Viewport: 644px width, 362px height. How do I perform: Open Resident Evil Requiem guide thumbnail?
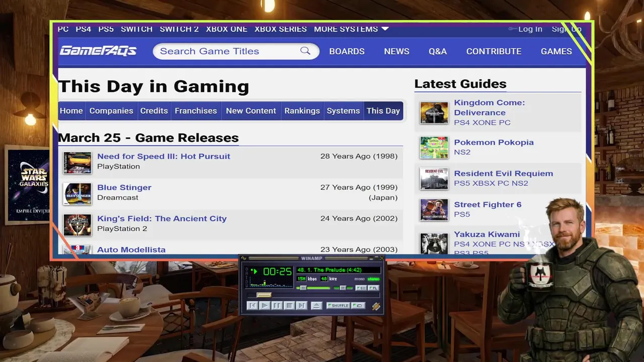434,178
